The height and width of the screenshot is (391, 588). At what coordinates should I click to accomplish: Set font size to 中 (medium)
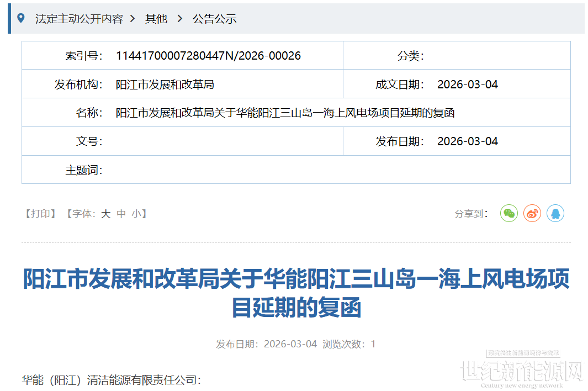tap(121, 214)
